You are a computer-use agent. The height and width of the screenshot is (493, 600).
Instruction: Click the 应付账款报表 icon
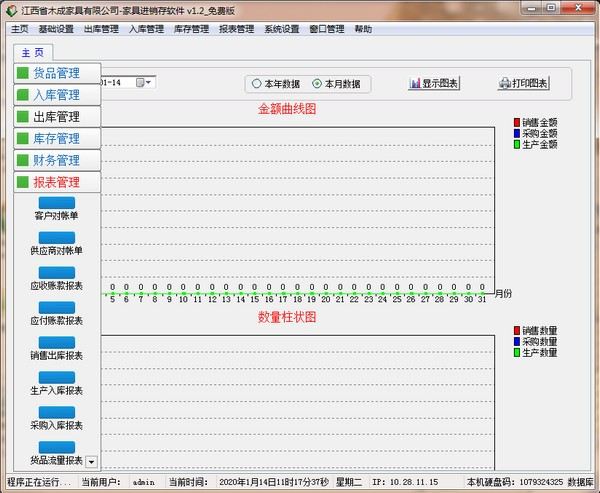(x=56, y=306)
